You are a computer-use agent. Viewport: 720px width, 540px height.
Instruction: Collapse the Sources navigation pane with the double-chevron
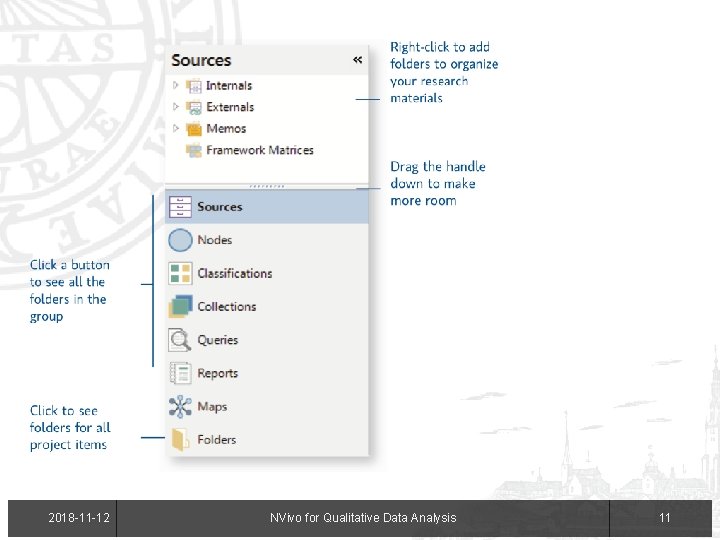(x=358, y=60)
